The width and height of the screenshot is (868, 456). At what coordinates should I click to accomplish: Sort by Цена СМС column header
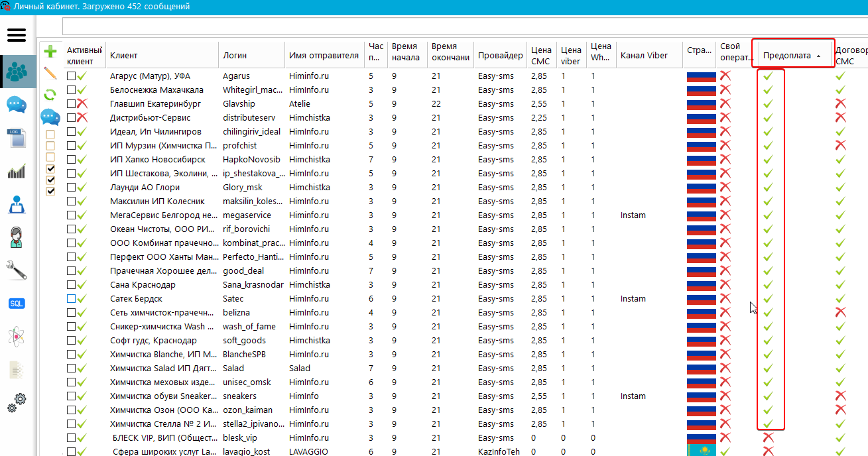(542, 55)
